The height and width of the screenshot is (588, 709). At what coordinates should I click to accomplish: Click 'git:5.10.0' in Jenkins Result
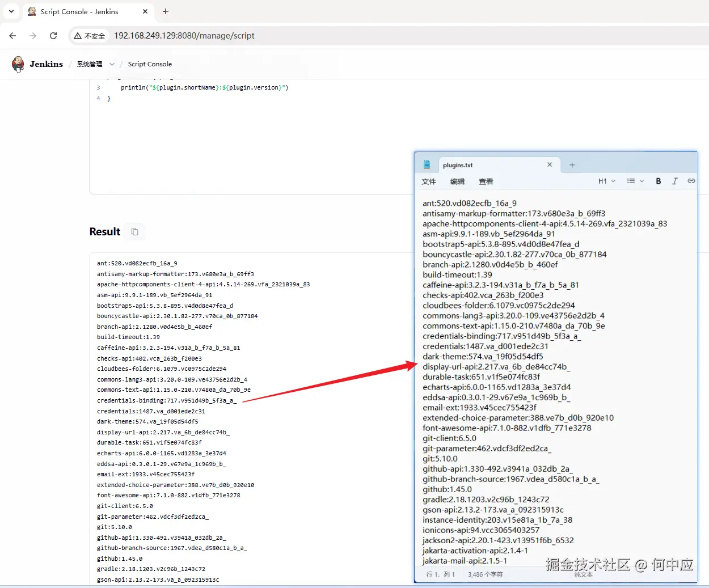114,527
